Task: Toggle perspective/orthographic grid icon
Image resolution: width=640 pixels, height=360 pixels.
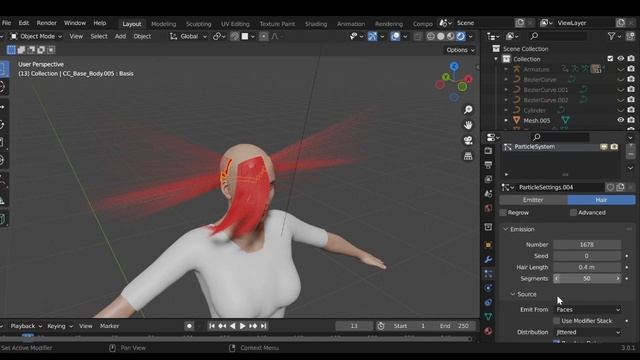Action: tap(468, 156)
